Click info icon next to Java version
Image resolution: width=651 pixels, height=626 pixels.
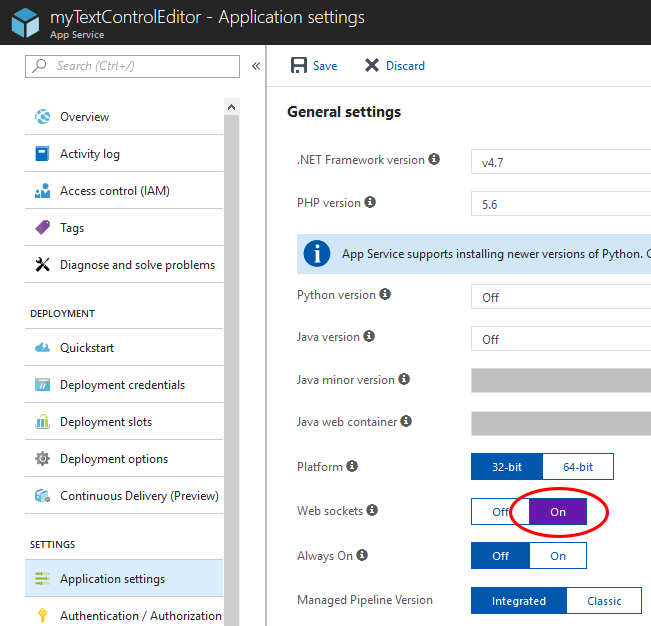(x=369, y=336)
